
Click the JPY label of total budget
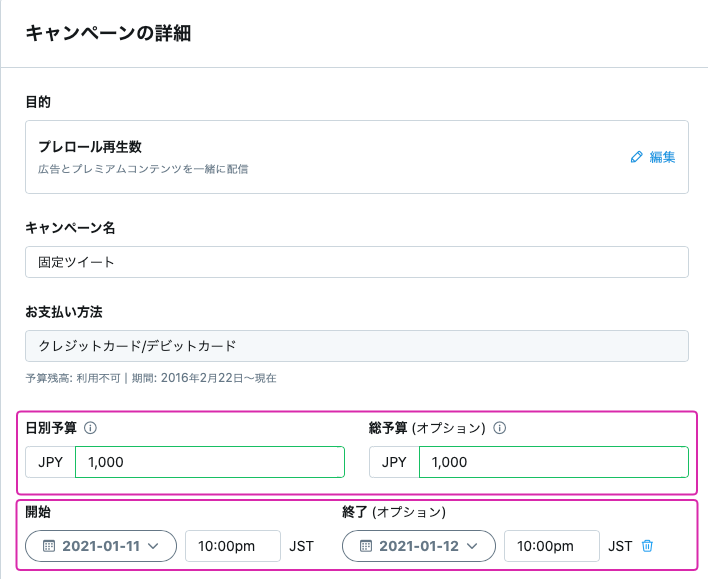pyautogui.click(x=394, y=462)
